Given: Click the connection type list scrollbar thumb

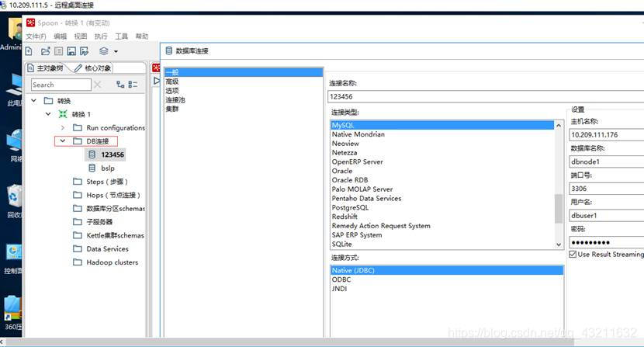Looking at the screenshot, I should click(x=558, y=209).
